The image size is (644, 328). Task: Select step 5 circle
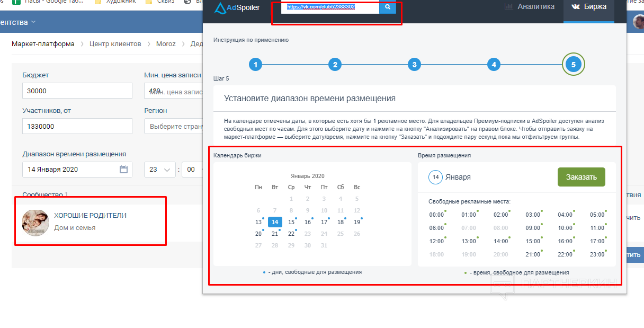pyautogui.click(x=573, y=65)
